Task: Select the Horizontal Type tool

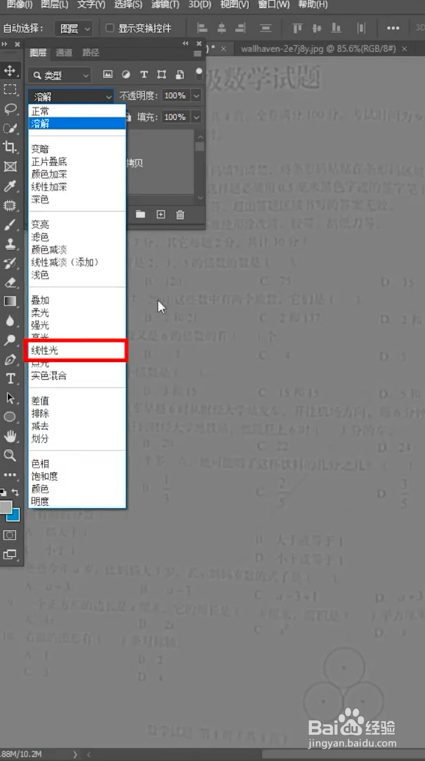Action: (10, 379)
